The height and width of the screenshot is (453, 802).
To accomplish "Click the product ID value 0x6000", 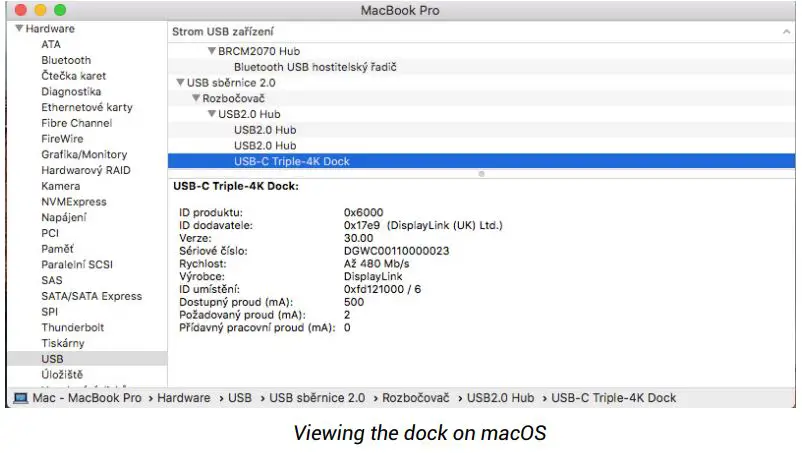I will pyautogui.click(x=364, y=212).
